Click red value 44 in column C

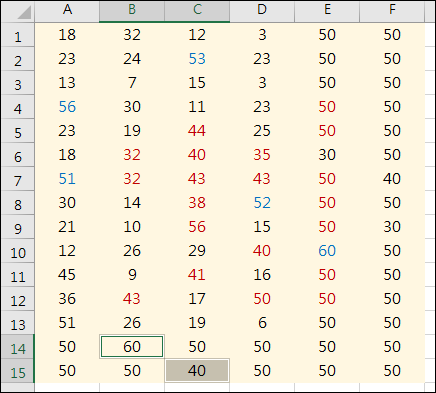197,131
